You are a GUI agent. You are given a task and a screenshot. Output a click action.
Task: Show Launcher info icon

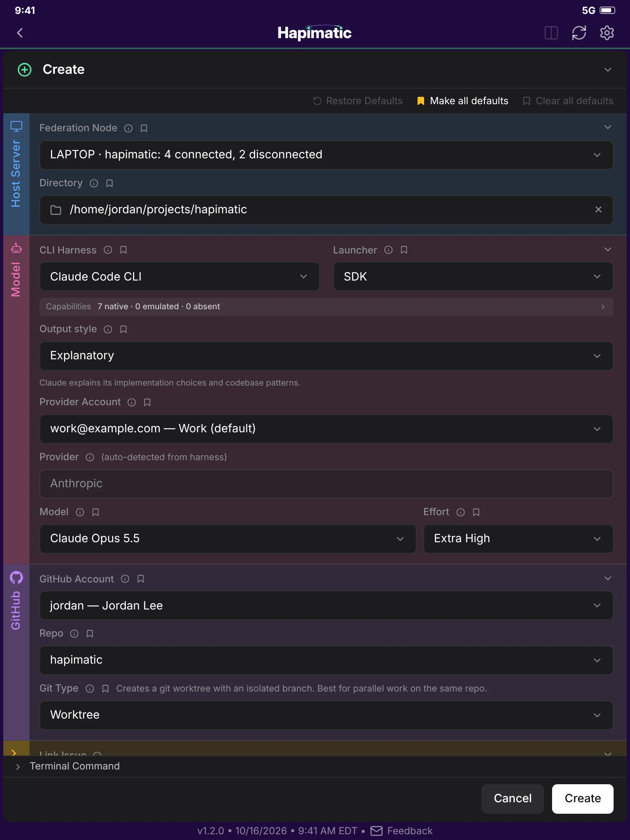pos(388,250)
